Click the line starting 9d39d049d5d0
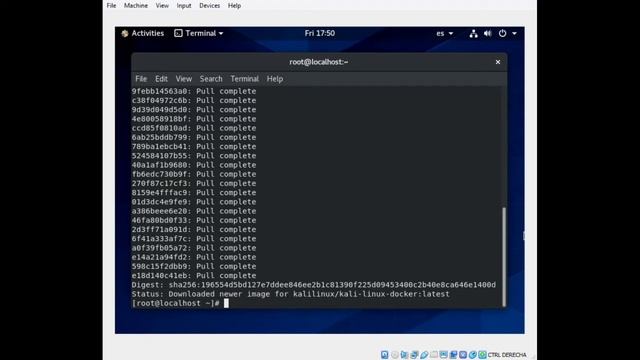Screen dimensions: 640x360 [x=194, y=110]
